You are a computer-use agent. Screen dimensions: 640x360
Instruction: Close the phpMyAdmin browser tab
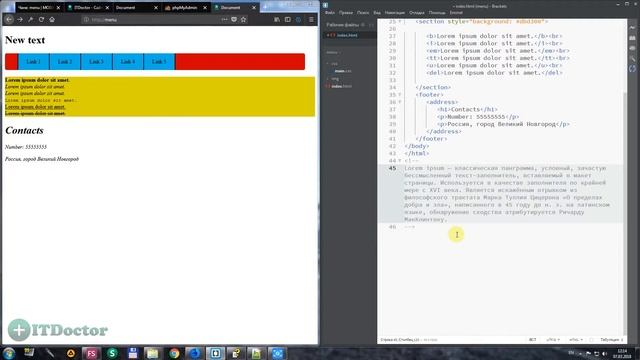(x=205, y=8)
